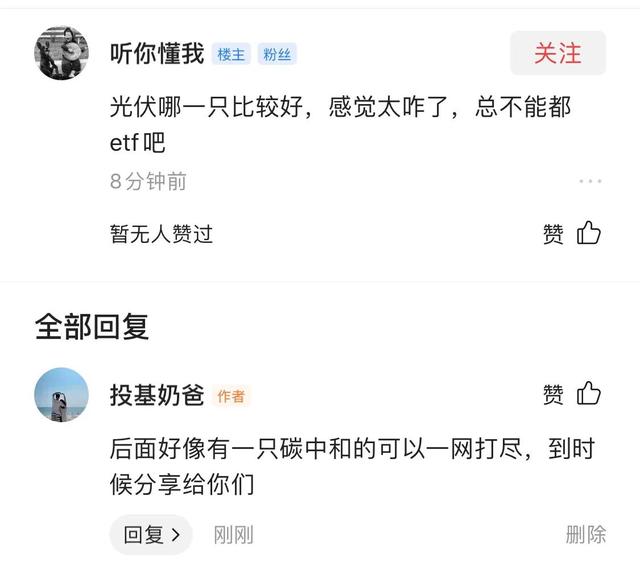Screen dimensions: 640x574
Task: Tap the 刚刚 timestamp on reply
Action: tap(233, 535)
